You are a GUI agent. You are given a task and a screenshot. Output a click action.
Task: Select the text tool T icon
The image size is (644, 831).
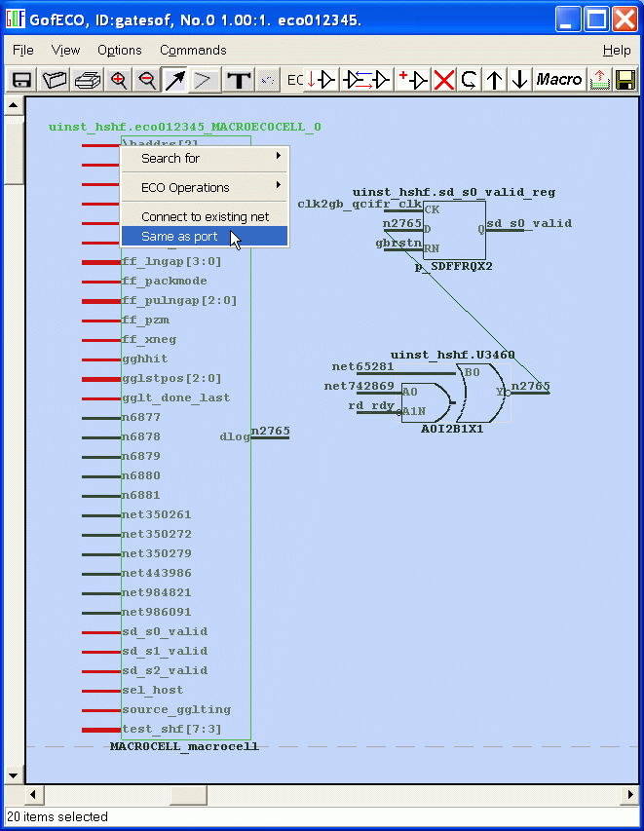point(238,80)
